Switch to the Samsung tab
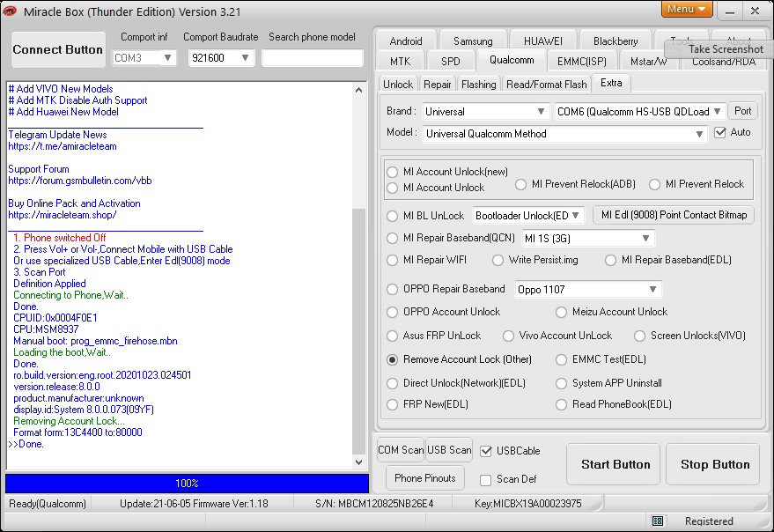Image resolution: width=774 pixels, height=532 pixels. point(473,41)
